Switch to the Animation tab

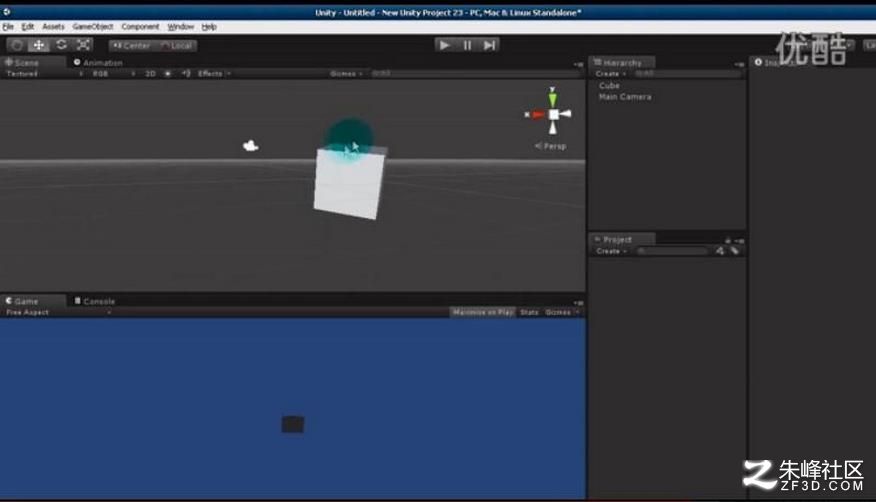tap(98, 63)
